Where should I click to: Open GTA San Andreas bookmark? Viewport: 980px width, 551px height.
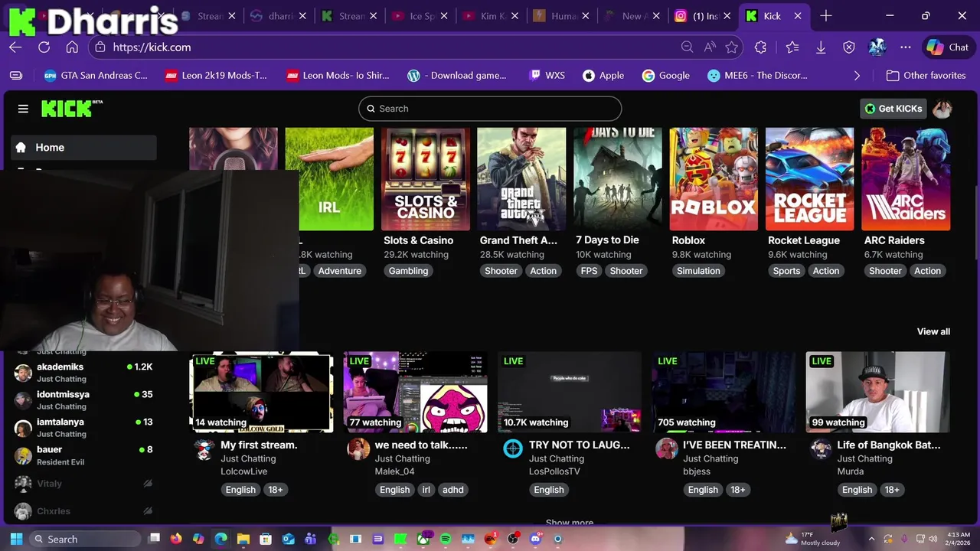pyautogui.click(x=96, y=76)
